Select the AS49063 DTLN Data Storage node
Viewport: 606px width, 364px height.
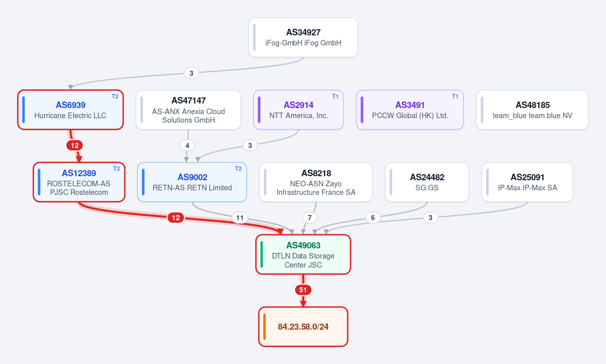[x=303, y=254]
